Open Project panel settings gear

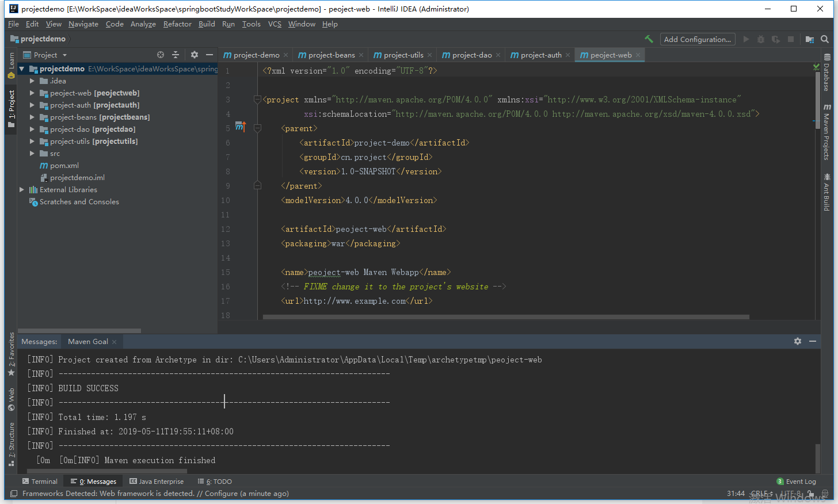pyautogui.click(x=195, y=55)
